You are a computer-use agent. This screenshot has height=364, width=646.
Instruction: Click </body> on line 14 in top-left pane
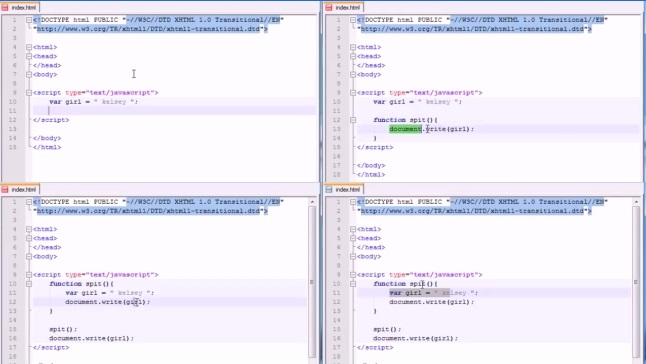(x=47, y=138)
